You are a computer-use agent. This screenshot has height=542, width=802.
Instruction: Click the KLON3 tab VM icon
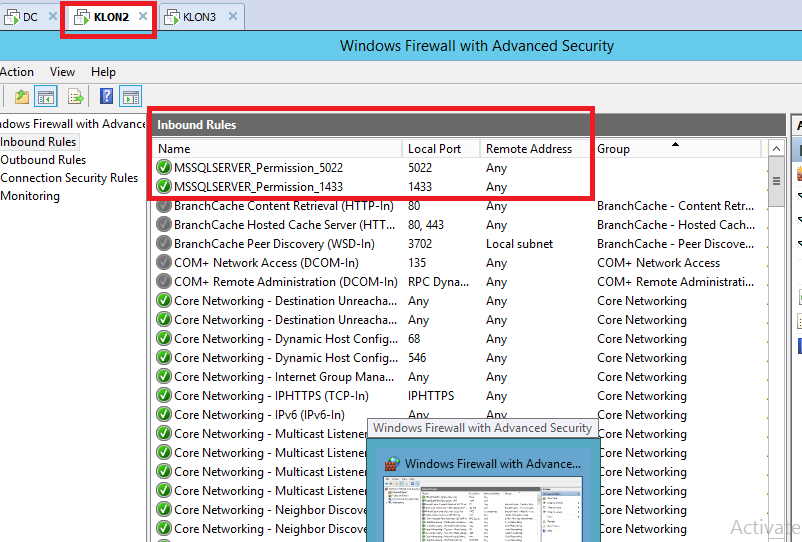171,17
